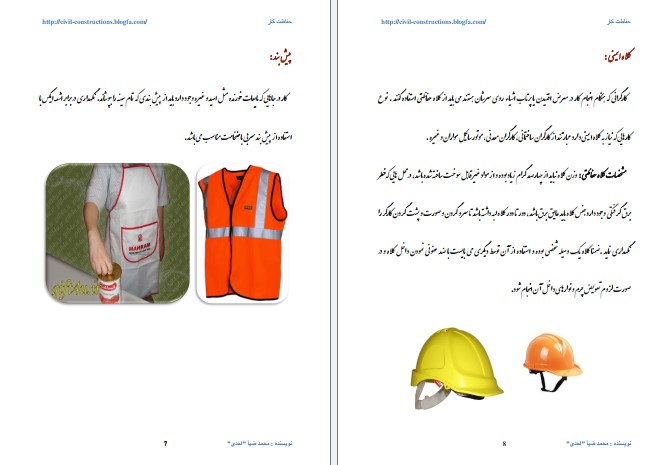Click the author footer text on page 7
The image size is (668, 465).
click(x=260, y=443)
